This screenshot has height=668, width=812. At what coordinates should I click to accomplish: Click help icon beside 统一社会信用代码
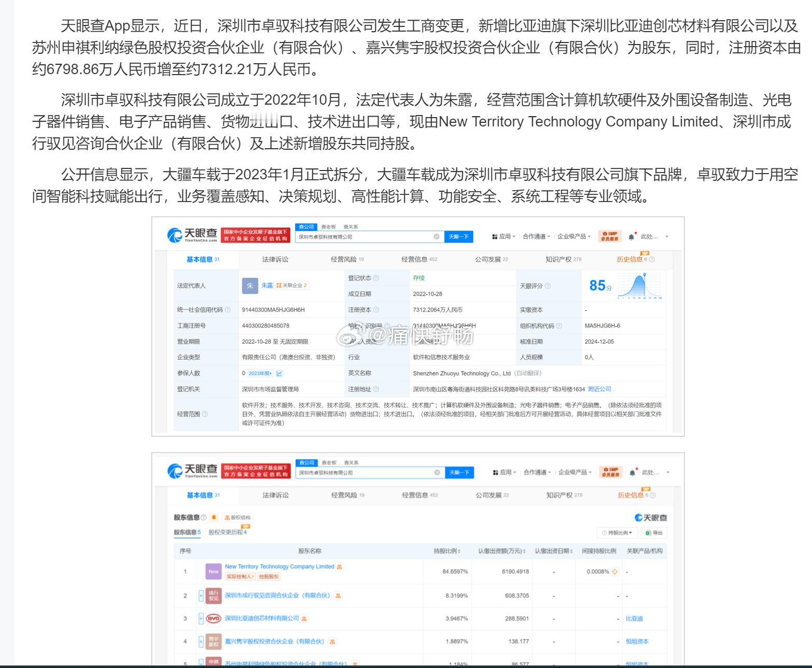coord(228,310)
